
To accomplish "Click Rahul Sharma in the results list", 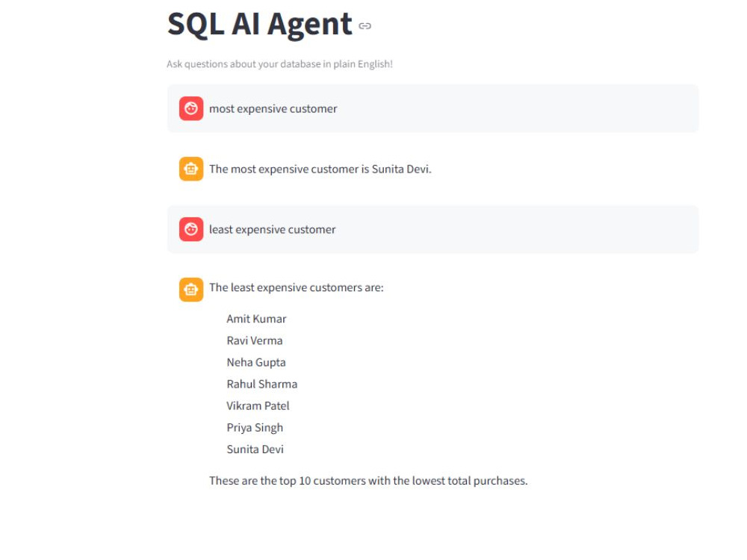I will (261, 385).
